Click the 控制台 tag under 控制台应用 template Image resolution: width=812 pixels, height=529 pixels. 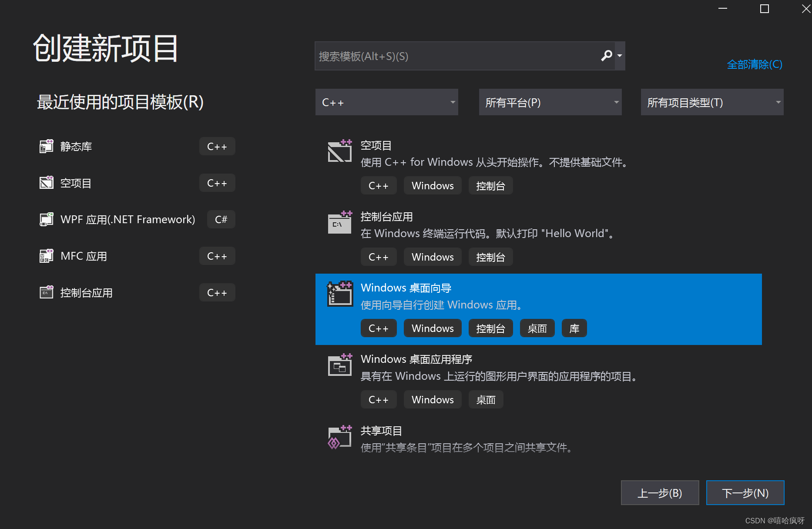(490, 257)
